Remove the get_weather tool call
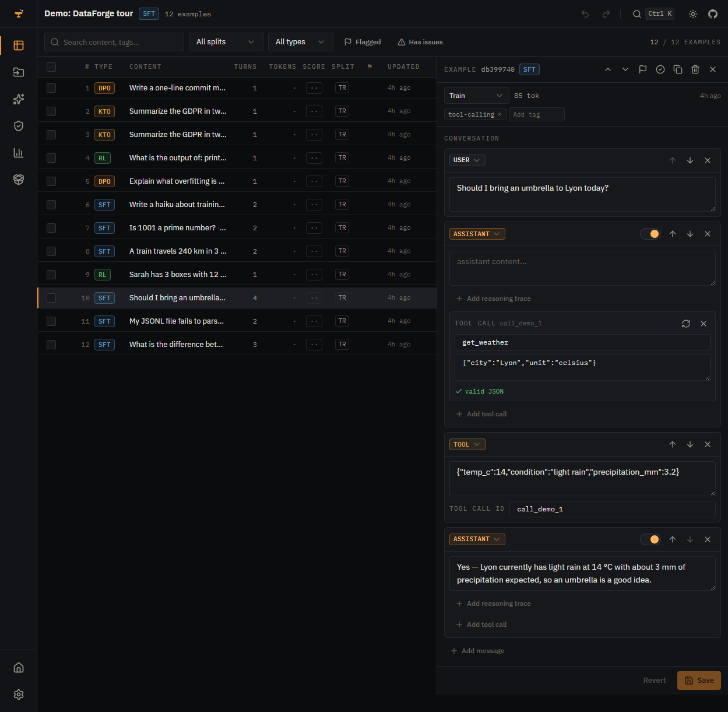The height and width of the screenshot is (712, 728). (704, 324)
